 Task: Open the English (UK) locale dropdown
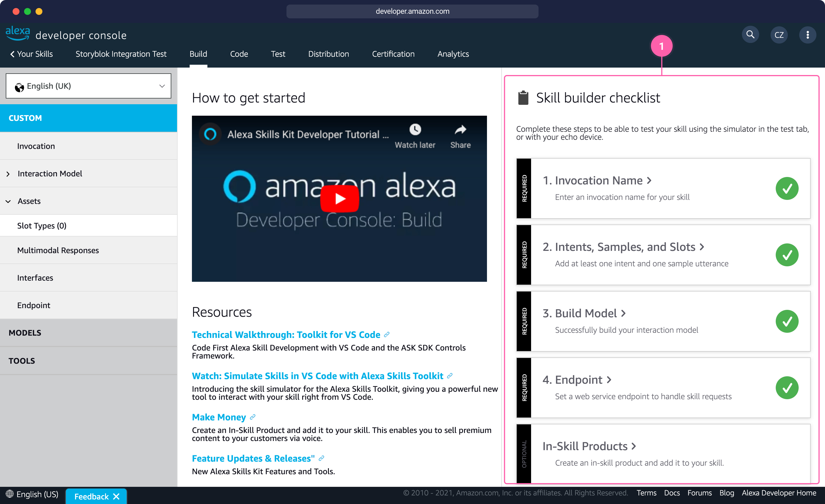pos(89,86)
